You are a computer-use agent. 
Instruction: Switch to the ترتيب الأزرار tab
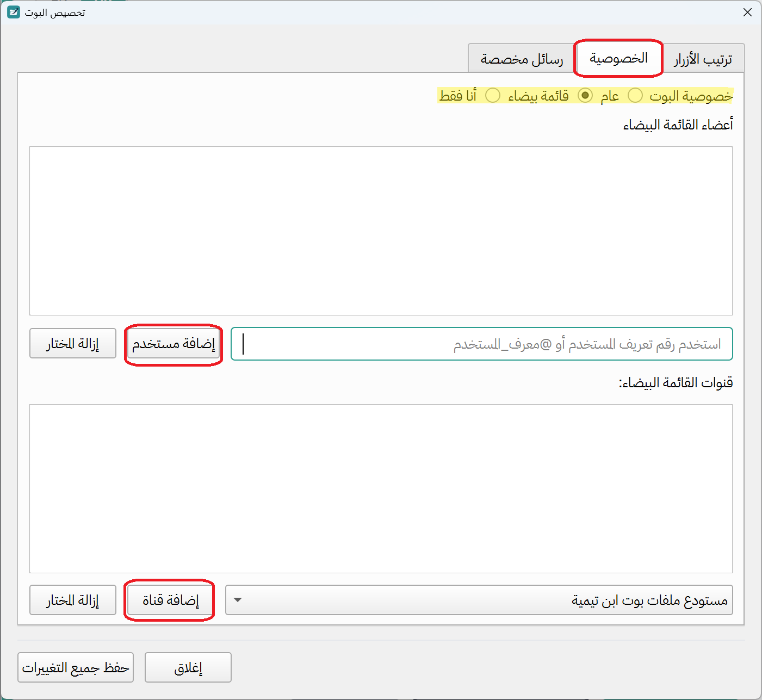[704, 58]
